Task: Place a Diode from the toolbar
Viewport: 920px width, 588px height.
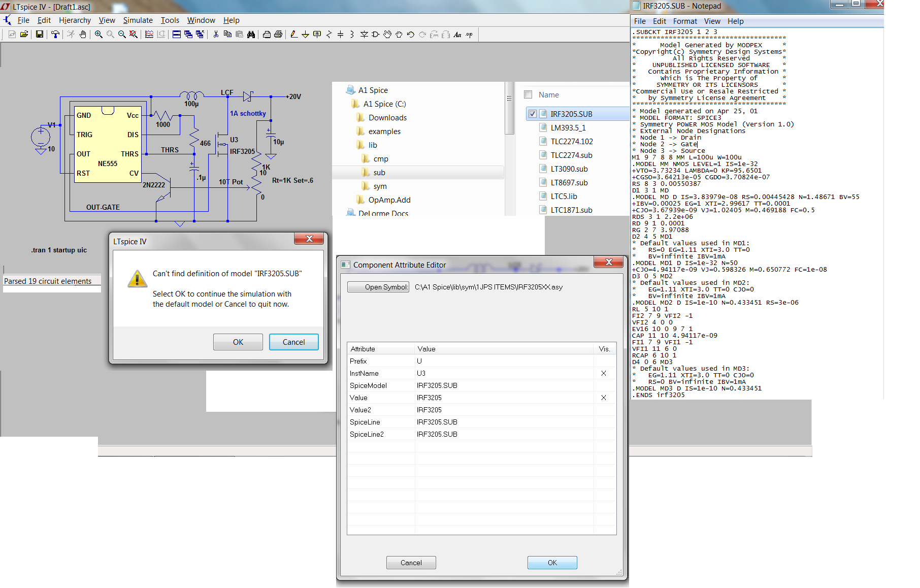Action: (x=364, y=34)
